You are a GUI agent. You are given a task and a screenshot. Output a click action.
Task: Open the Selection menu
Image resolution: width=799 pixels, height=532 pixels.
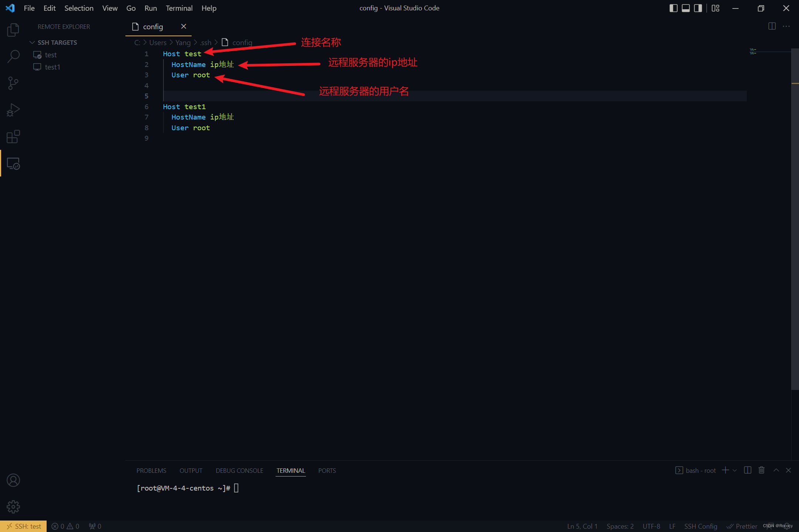click(79, 8)
